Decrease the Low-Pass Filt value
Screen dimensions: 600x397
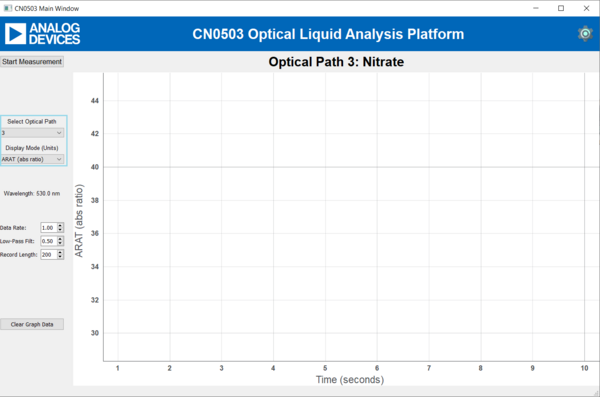pyautogui.click(x=60, y=243)
